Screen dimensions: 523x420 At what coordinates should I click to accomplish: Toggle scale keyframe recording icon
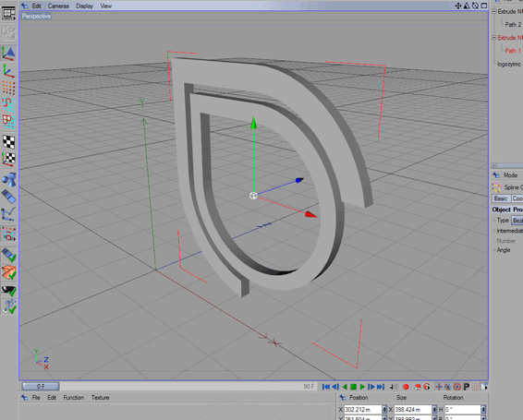[447, 387]
